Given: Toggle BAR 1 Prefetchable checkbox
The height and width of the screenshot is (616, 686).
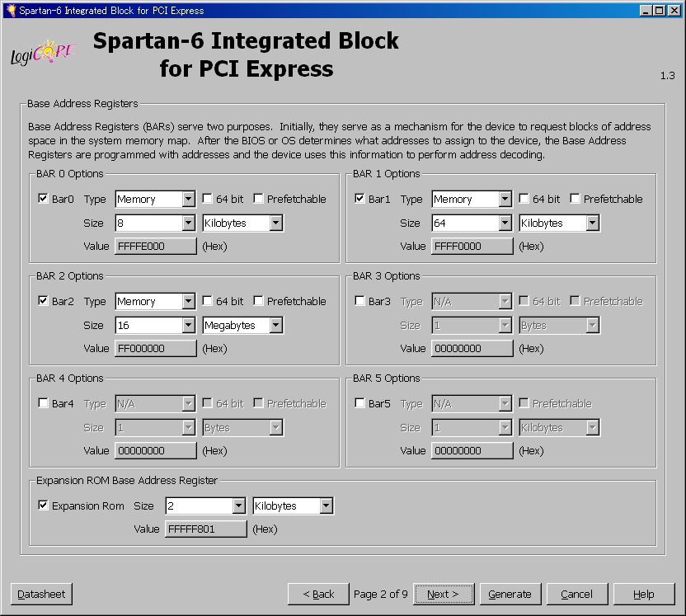Looking at the screenshot, I should point(576,199).
